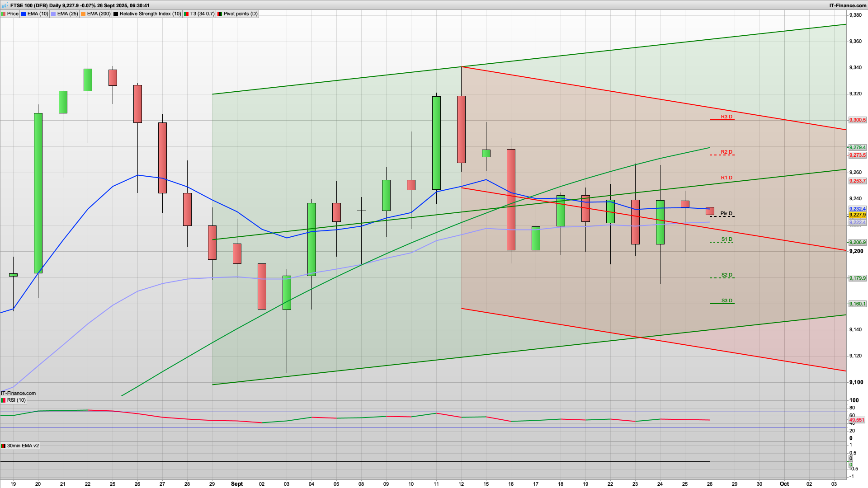Screen dimensions: 868x488
Task: Click the green price tag 9,279.4
Action: tap(857, 148)
